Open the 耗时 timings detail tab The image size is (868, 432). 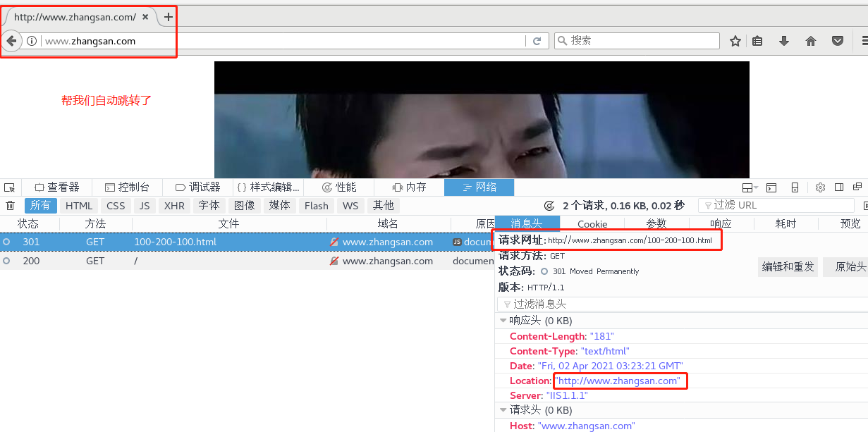click(x=786, y=223)
